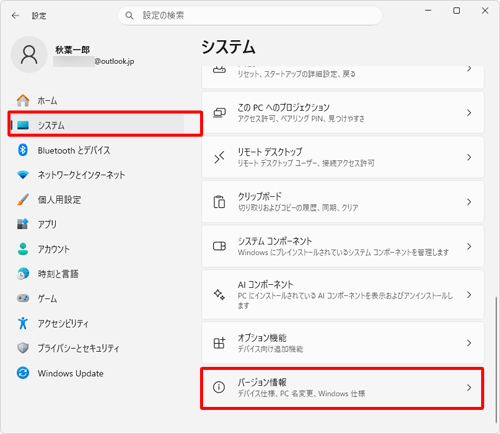The image size is (500, 434).
Task: Expand the システム コンポーネント chevron
Action: (x=469, y=246)
